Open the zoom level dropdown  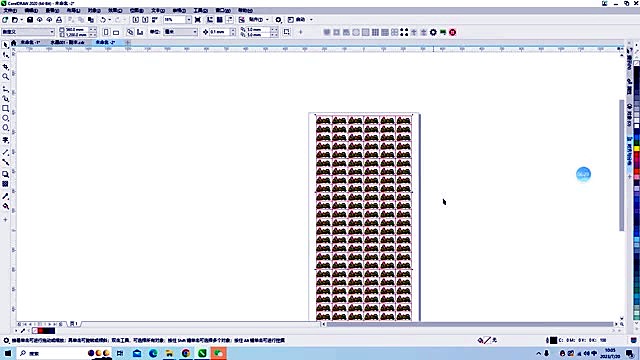(x=189, y=20)
